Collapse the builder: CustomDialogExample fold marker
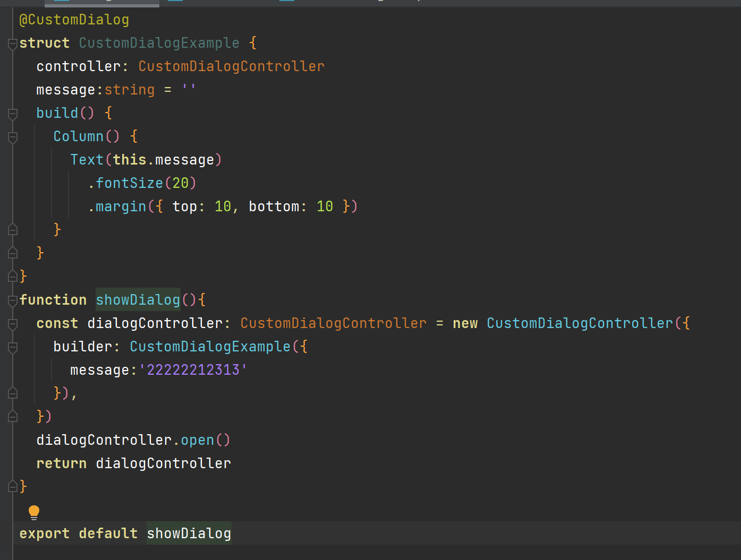 [x=13, y=347]
